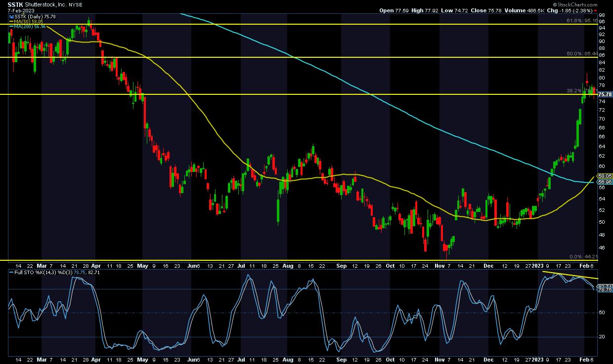Click the 2023 year marker on the date axis
613x364 pixels.
coord(538,265)
